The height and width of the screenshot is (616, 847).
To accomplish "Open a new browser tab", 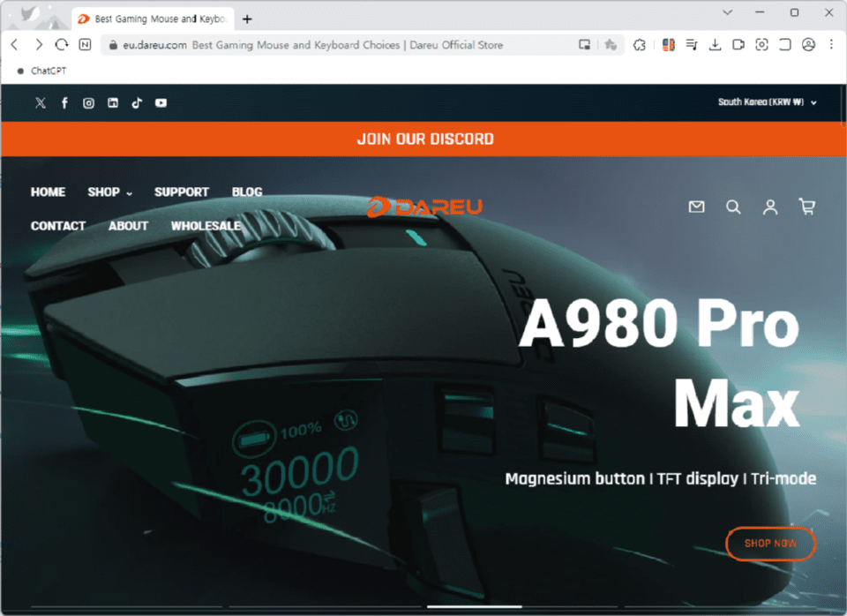I will [247, 19].
